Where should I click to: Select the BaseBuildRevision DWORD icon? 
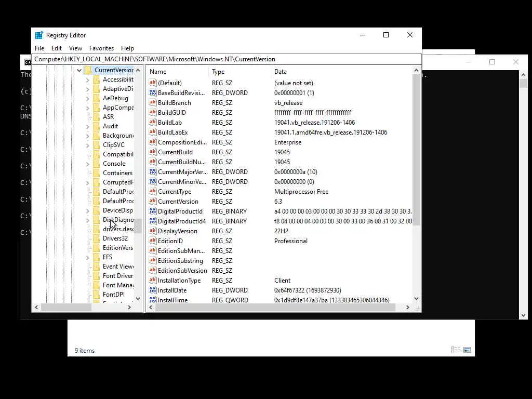point(153,92)
